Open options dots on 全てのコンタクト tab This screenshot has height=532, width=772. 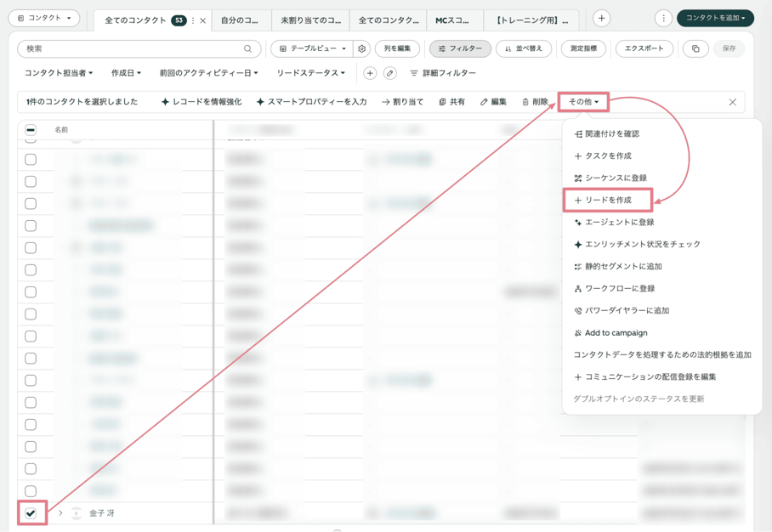[193, 20]
